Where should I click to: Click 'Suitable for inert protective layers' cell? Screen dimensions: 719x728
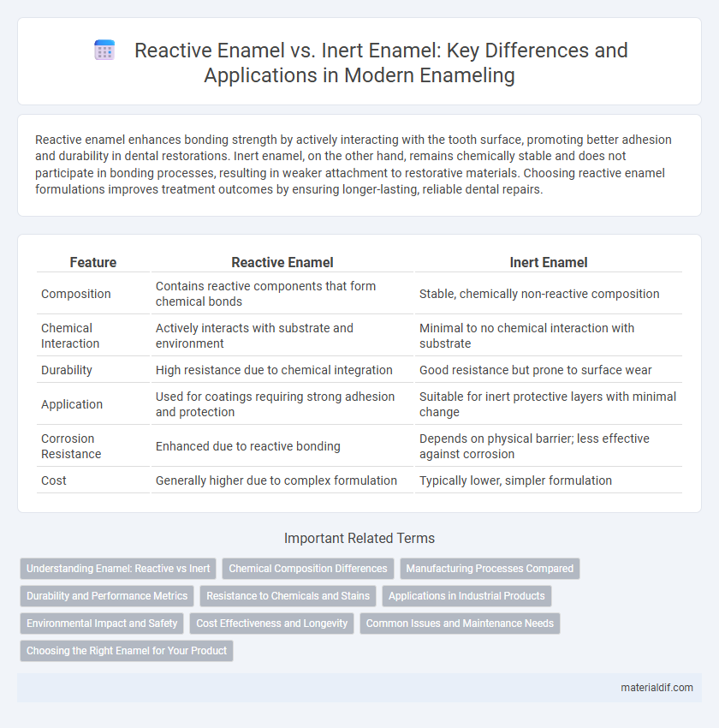pyautogui.click(x=547, y=404)
